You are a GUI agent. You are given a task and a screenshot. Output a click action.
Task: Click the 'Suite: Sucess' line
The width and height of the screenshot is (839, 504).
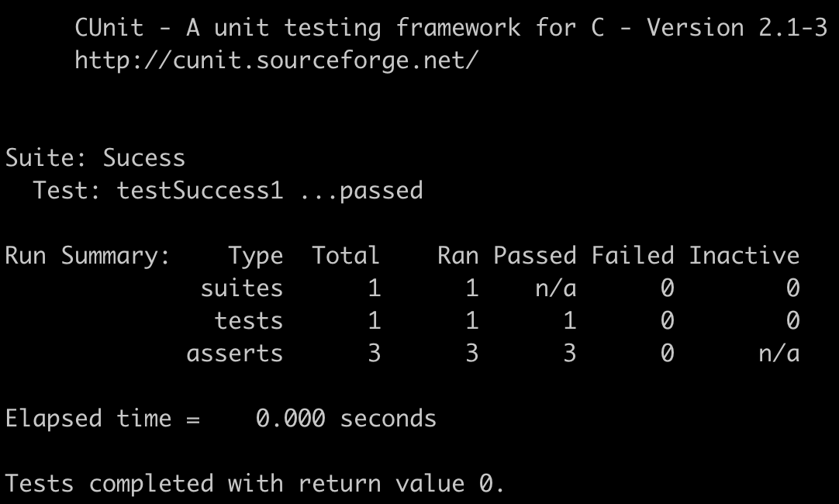(x=95, y=158)
